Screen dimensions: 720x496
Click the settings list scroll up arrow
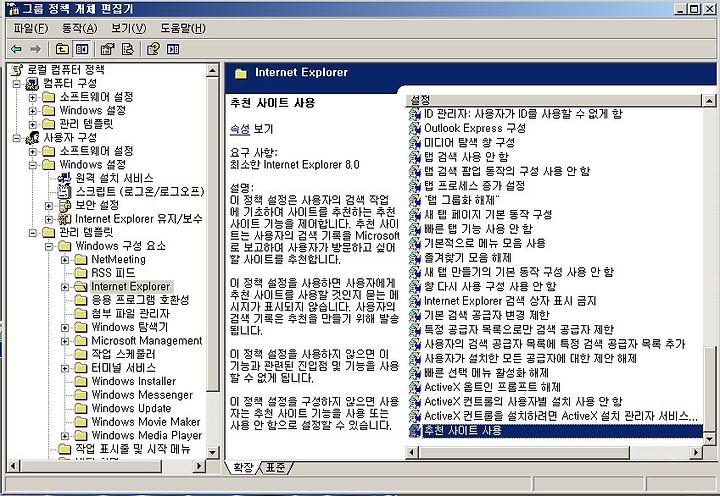(709, 100)
